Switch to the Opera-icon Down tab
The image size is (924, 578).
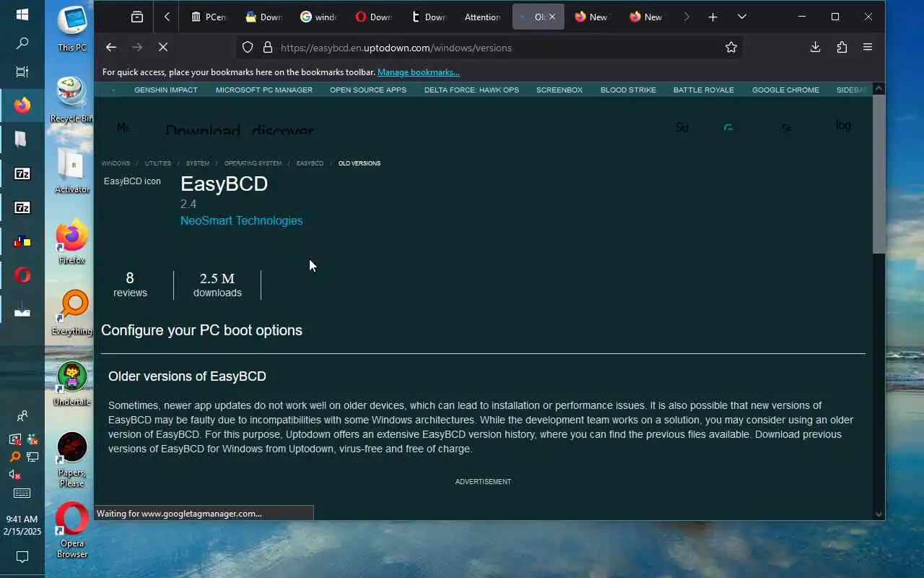(x=373, y=17)
